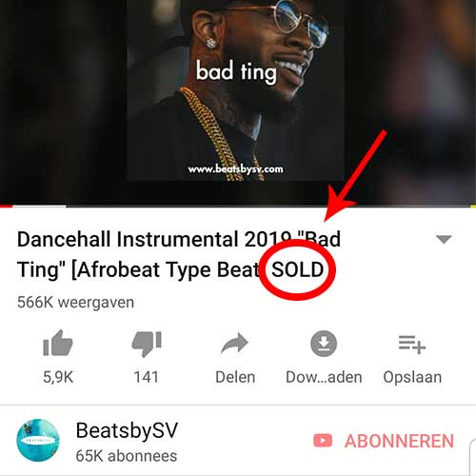The width and height of the screenshot is (476, 476).
Task: Select the Opslaan label
Action: click(x=412, y=378)
